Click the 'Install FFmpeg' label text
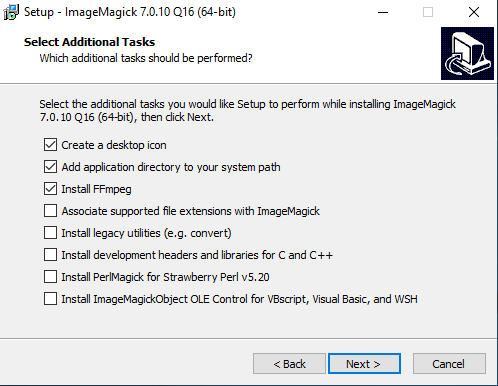This screenshot has width=498, height=386. pyautogui.click(x=96, y=189)
